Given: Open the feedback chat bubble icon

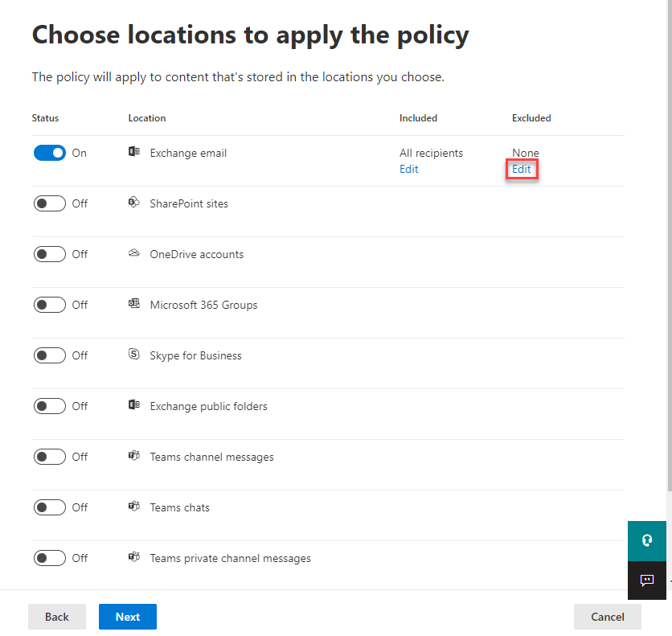Looking at the screenshot, I should tap(647, 581).
